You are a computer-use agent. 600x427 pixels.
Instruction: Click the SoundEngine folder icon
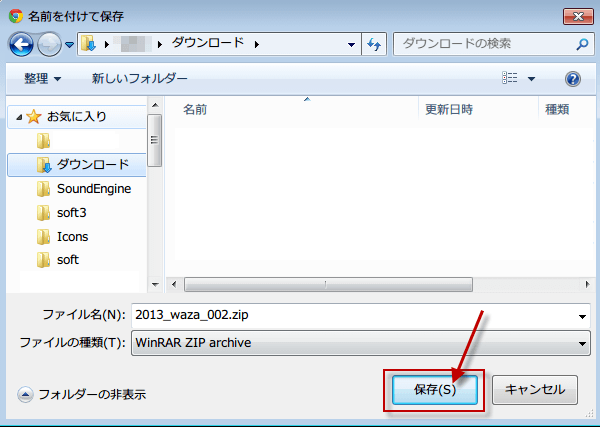tap(43, 189)
